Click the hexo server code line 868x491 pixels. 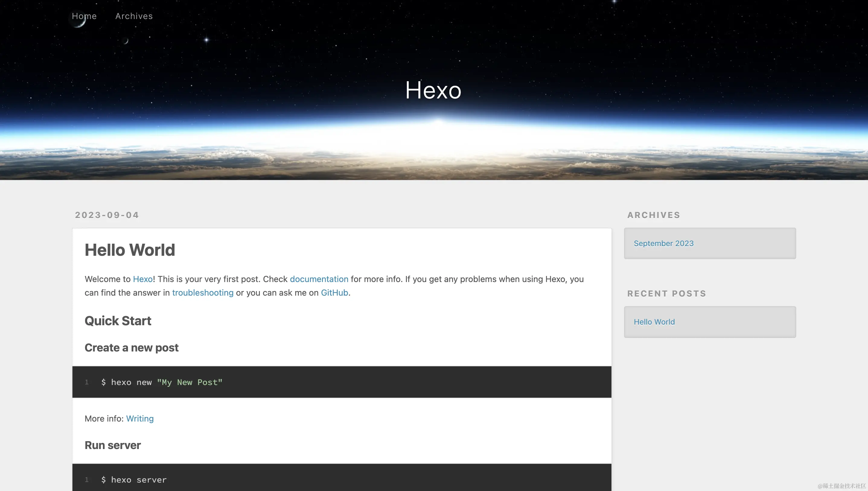tap(134, 480)
